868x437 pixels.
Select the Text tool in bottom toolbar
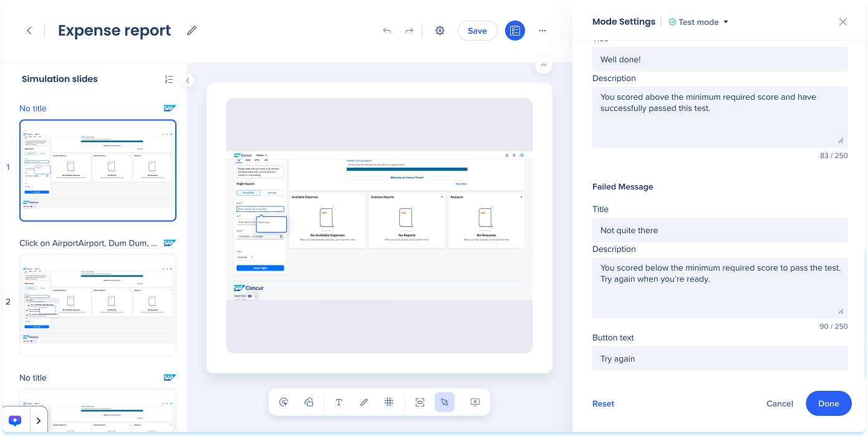(339, 402)
